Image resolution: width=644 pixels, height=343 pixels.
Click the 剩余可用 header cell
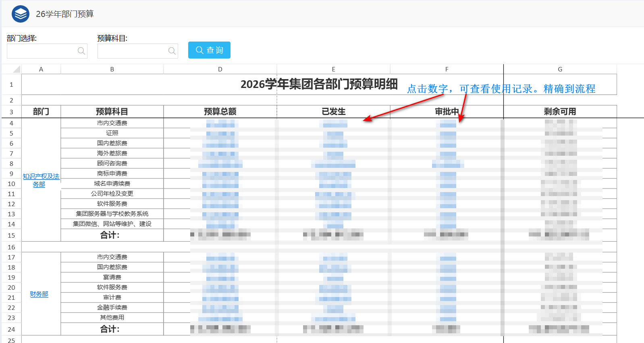(x=560, y=112)
